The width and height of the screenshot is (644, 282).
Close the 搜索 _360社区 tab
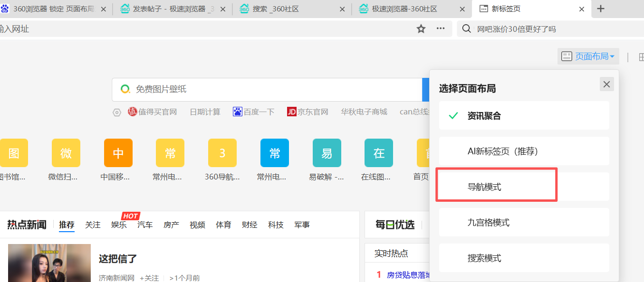[342, 9]
